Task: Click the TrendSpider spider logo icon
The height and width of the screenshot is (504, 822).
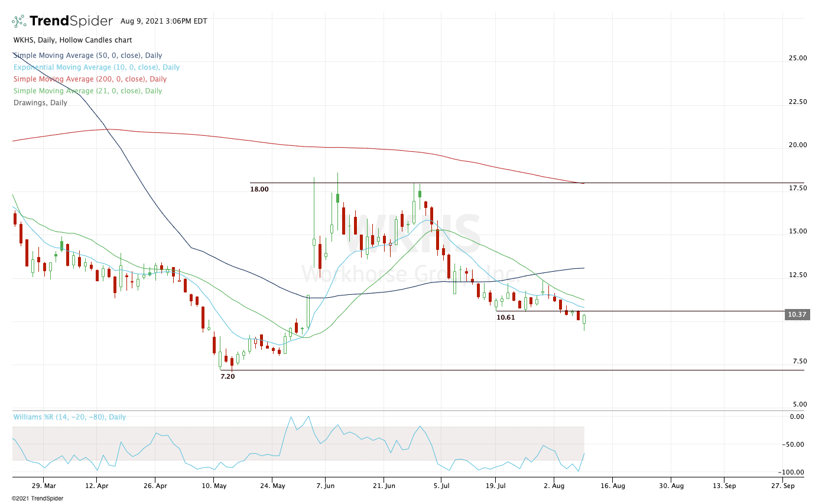Action: [20, 21]
